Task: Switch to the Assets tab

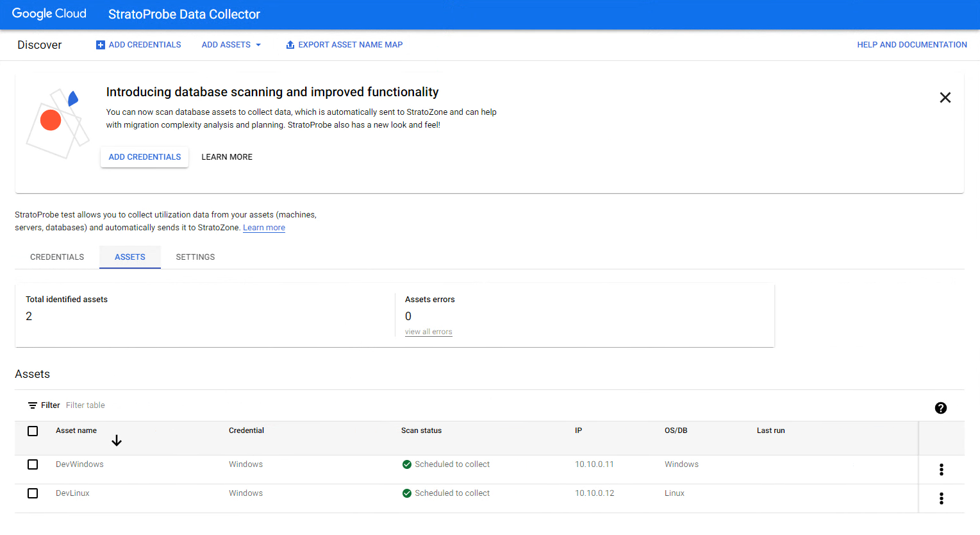Action: pyautogui.click(x=130, y=257)
